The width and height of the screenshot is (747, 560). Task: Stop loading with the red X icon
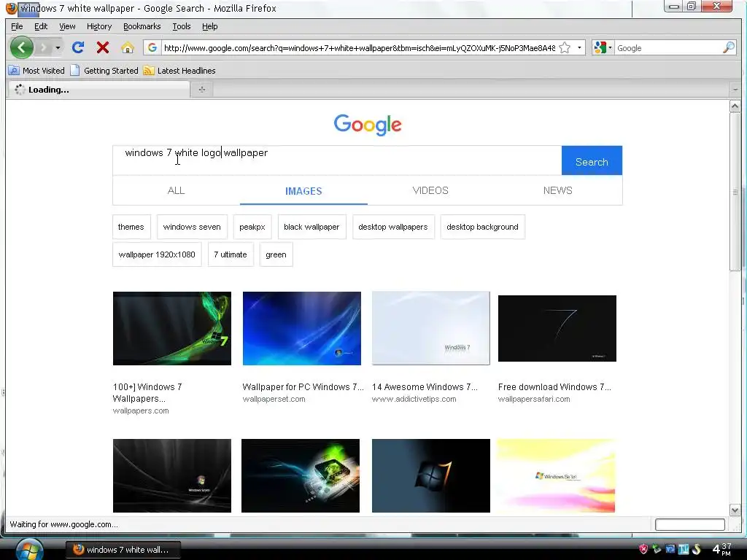[103, 47]
